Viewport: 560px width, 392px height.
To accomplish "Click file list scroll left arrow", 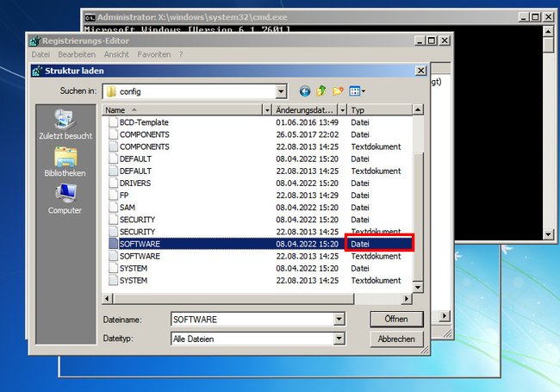I will 107,298.
